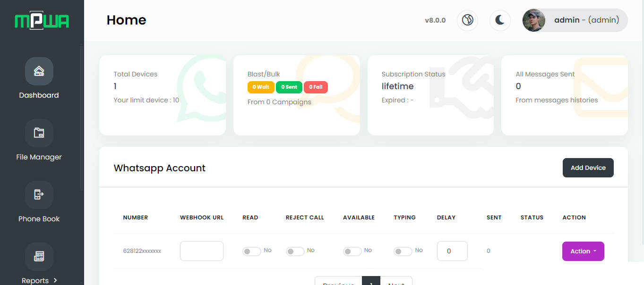Switch to dark mode moon icon
This screenshot has width=644, height=285.
point(500,20)
